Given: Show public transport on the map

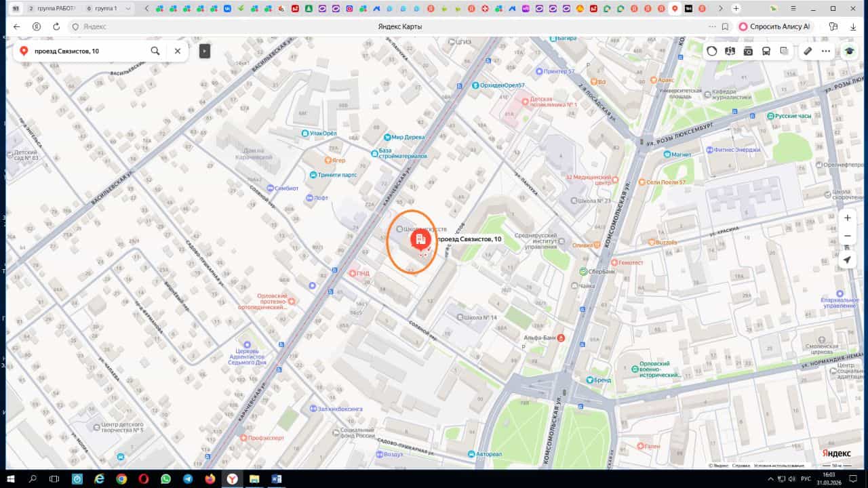Looking at the screenshot, I should coord(766,51).
